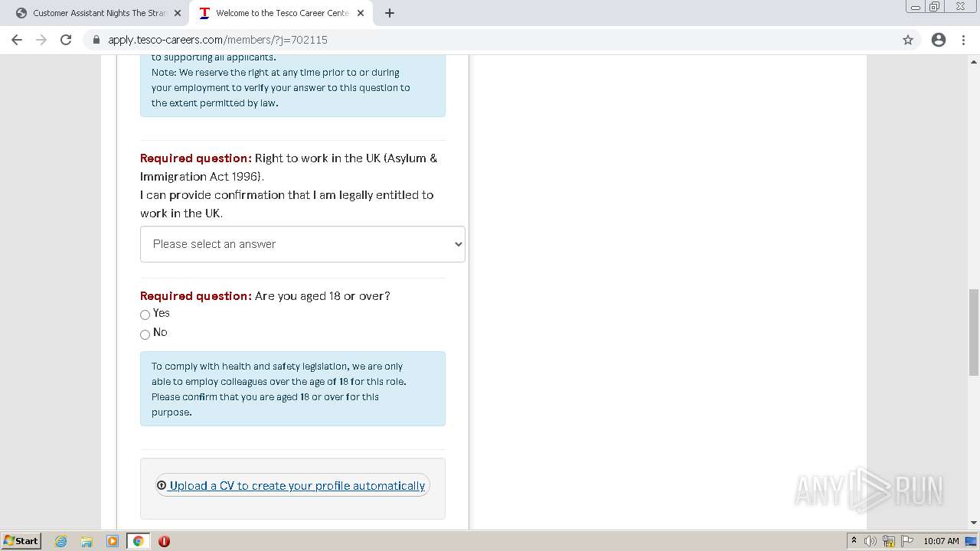980x551 pixels.
Task: Open right to work answer dropdown
Action: click(302, 244)
